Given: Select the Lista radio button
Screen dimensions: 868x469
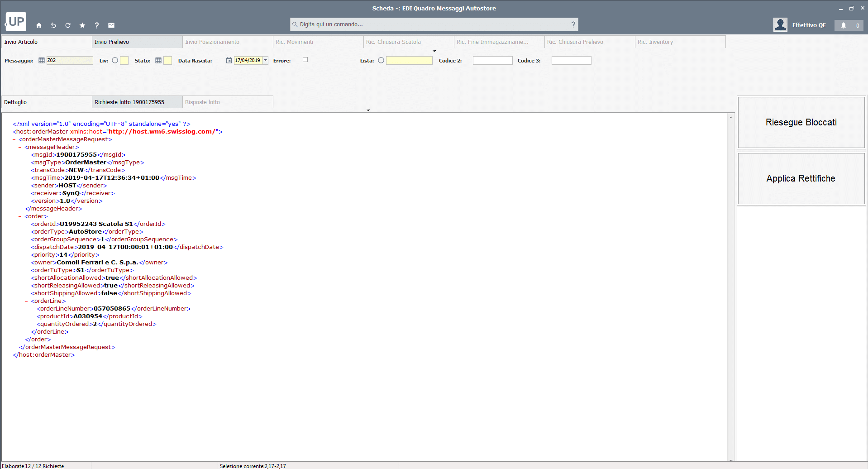Looking at the screenshot, I should (x=381, y=60).
